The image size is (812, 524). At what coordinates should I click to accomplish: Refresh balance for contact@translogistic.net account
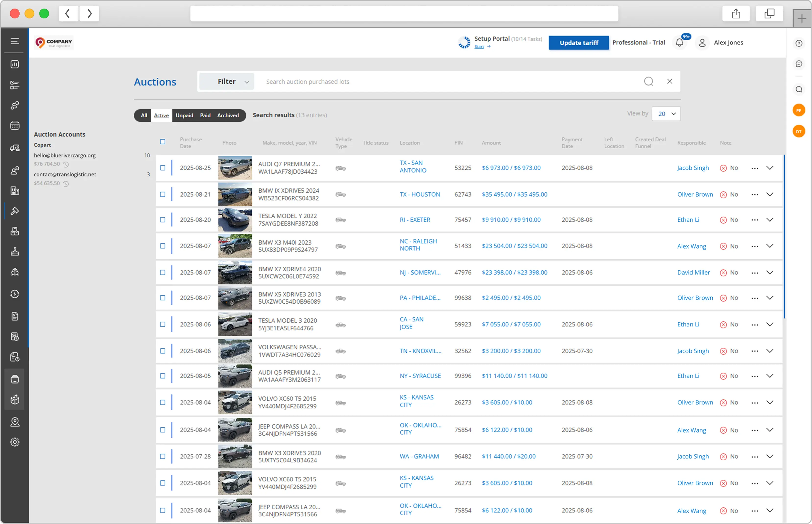pyautogui.click(x=66, y=184)
